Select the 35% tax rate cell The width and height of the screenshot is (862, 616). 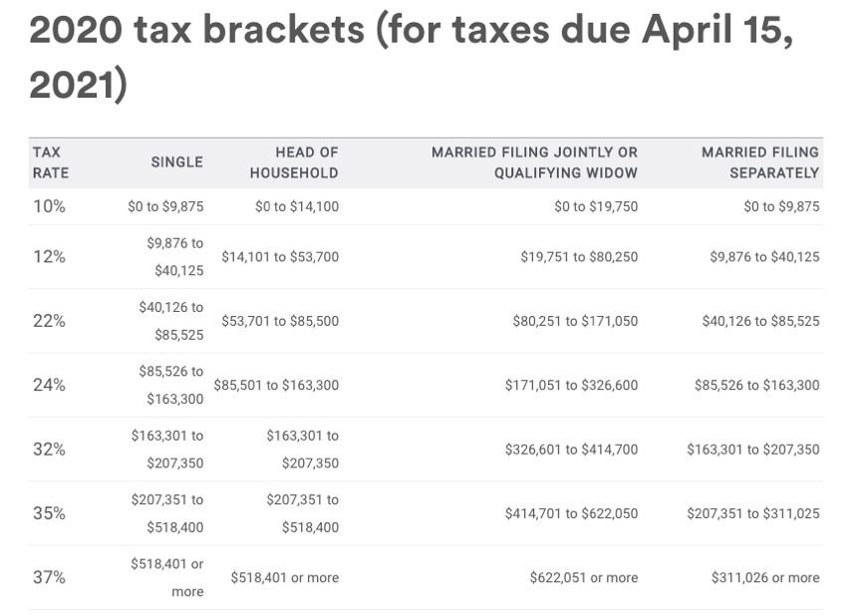pos(49,513)
